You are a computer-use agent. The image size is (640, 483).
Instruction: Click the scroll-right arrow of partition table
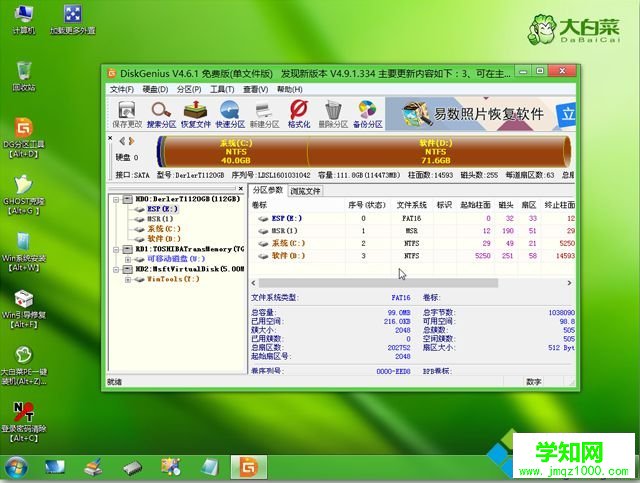pos(569,283)
